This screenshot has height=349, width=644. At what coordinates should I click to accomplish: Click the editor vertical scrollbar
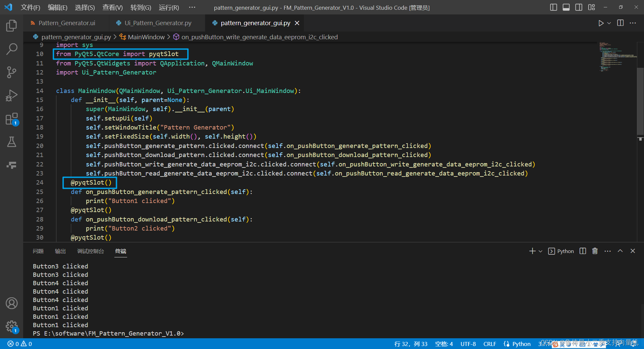tap(640, 101)
